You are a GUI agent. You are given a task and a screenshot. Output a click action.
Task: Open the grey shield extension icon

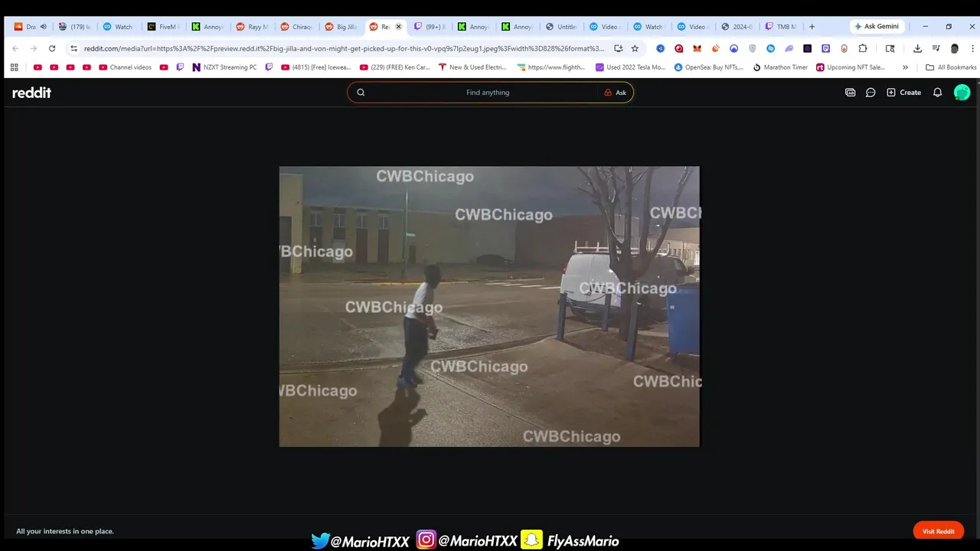(752, 48)
